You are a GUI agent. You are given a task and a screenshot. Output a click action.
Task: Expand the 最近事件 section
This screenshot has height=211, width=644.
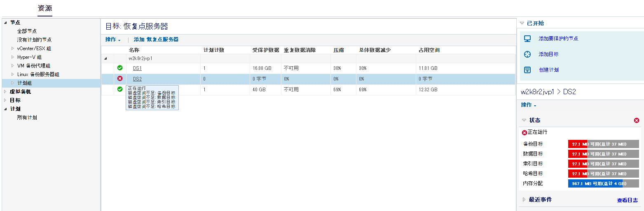[524, 199]
